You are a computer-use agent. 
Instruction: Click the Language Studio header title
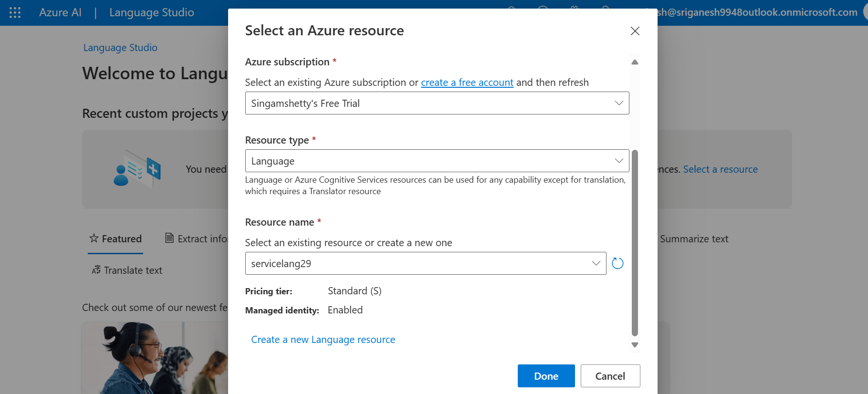[x=152, y=12]
